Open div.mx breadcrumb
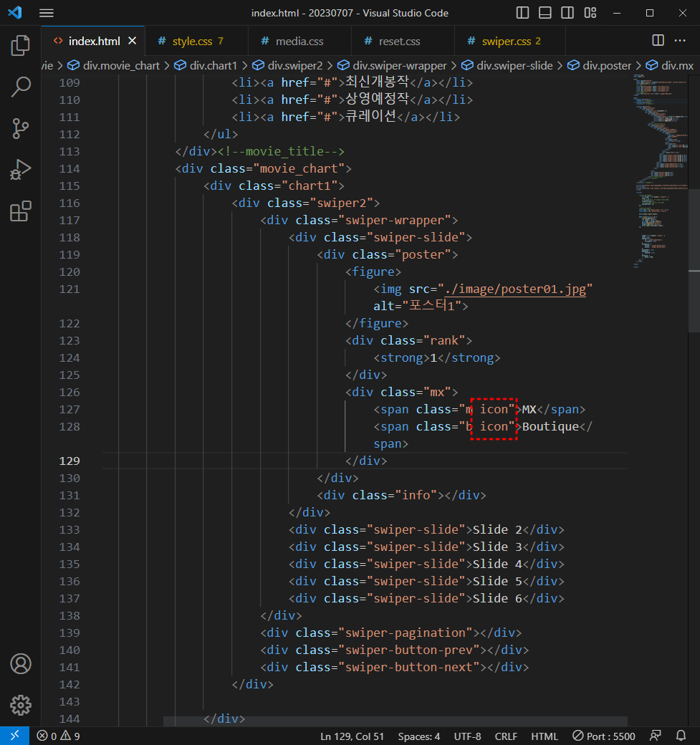 (x=670, y=66)
